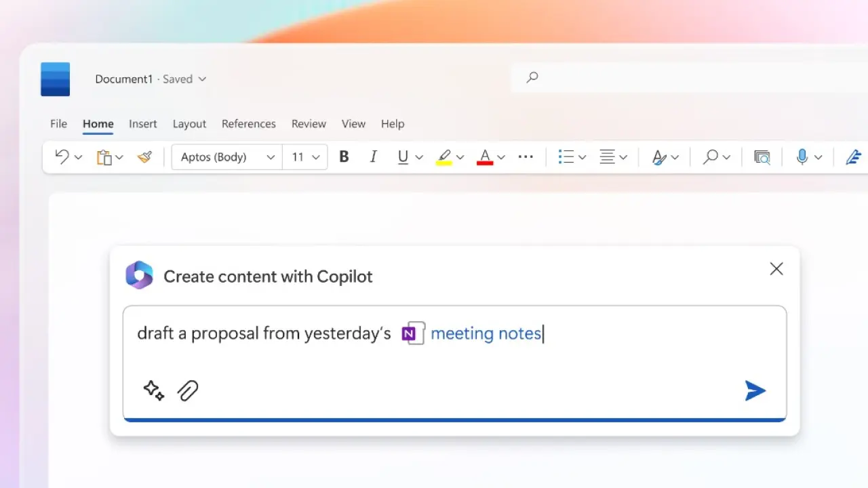The image size is (868, 488).
Task: Toggle Bold formatting
Action: coord(344,157)
